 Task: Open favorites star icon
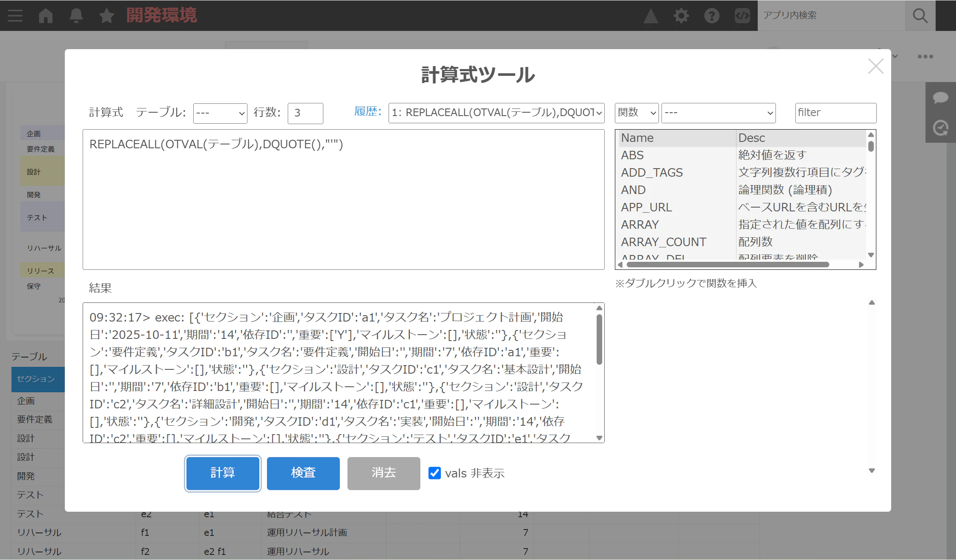pyautogui.click(x=106, y=16)
